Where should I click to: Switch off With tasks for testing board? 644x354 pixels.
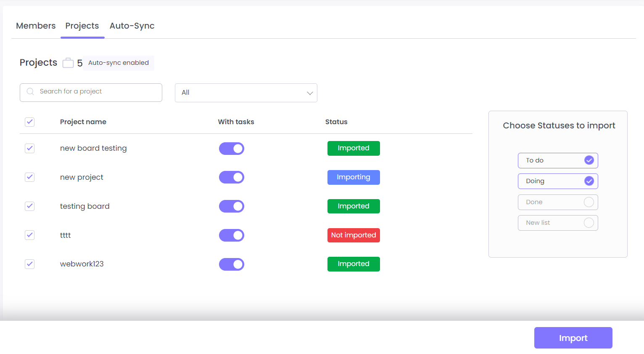pos(232,206)
